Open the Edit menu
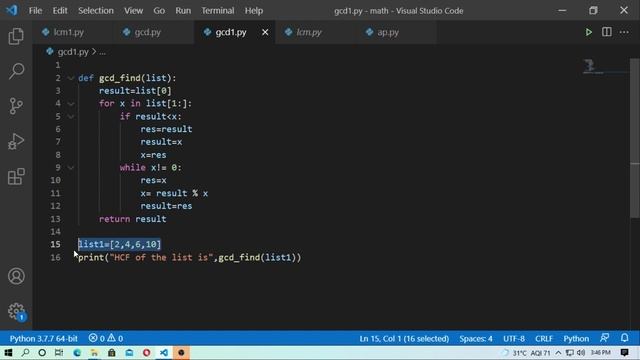Screen dimensions: 640x360 pos(60,11)
